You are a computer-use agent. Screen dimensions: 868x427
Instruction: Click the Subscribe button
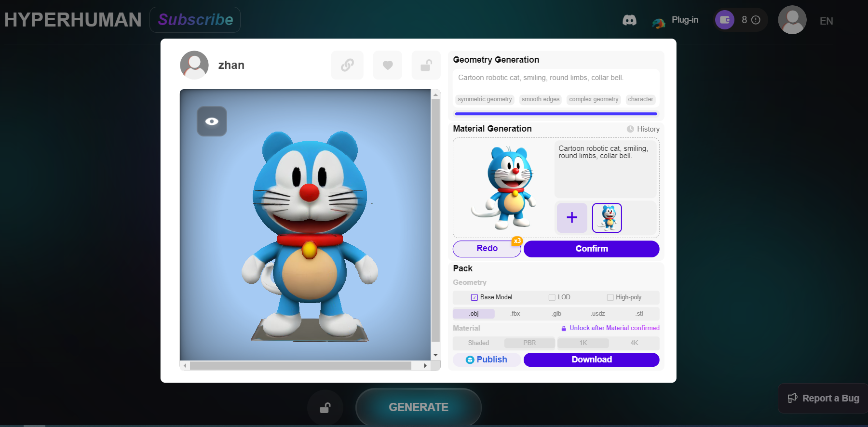(195, 20)
